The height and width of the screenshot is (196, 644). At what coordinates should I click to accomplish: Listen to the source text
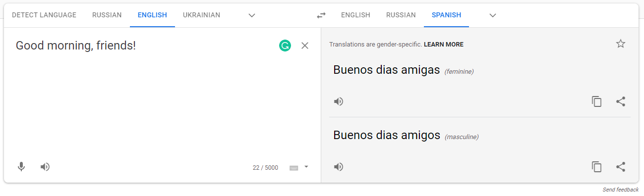coord(45,167)
